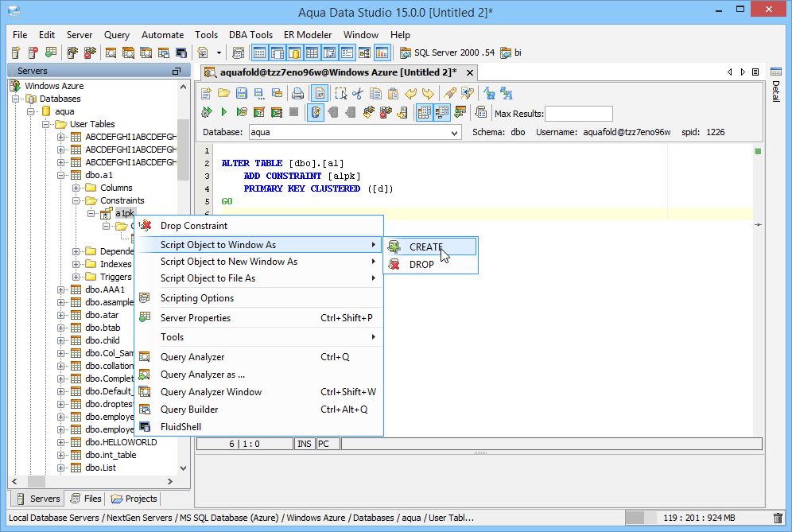Expand the Columns folder under dbo.a1
The height and width of the screenshot is (532, 792).
(x=76, y=188)
